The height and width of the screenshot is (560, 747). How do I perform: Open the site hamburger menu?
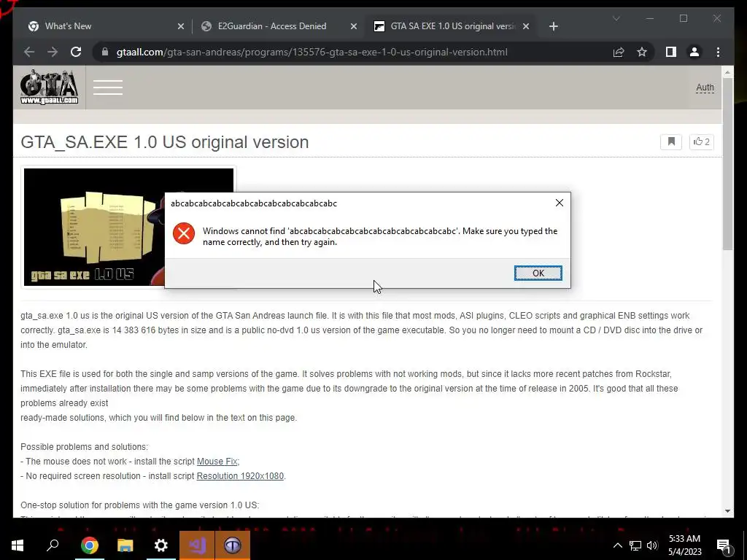click(x=108, y=87)
